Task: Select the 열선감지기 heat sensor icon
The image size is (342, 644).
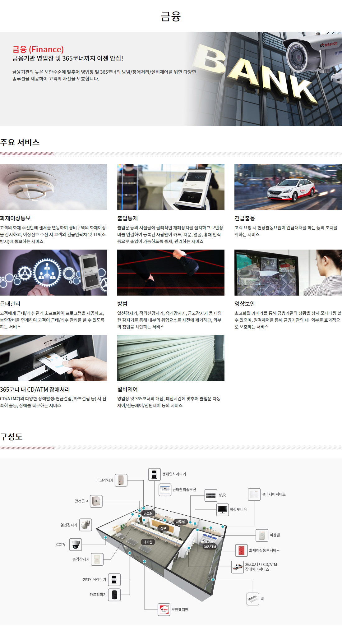Action: 85,525
